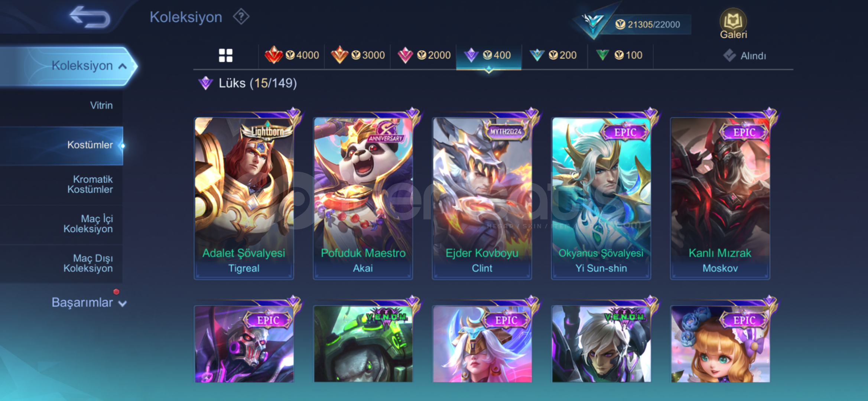Show all tiers with the grid icon
The image size is (868, 401).
tap(225, 56)
